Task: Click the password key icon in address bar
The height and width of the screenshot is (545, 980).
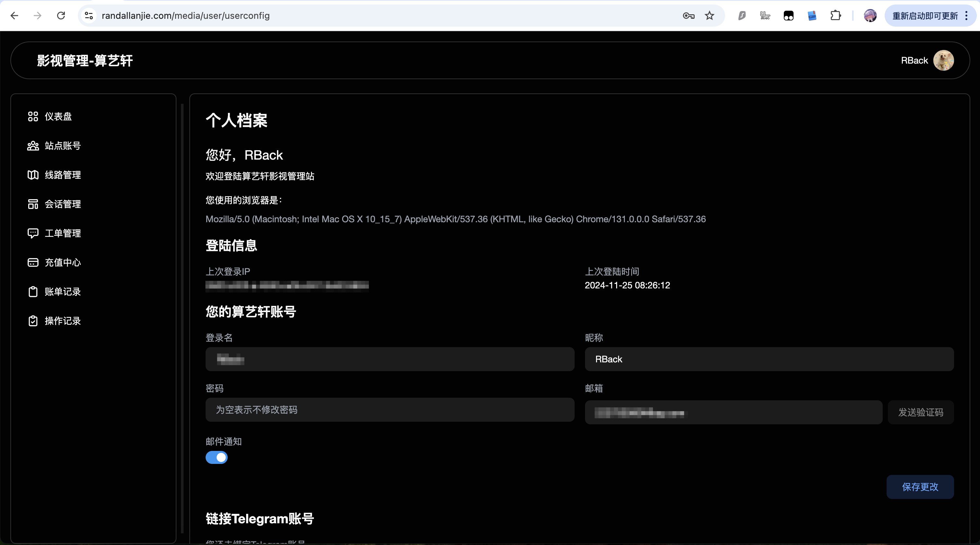Action: pyautogui.click(x=688, y=16)
